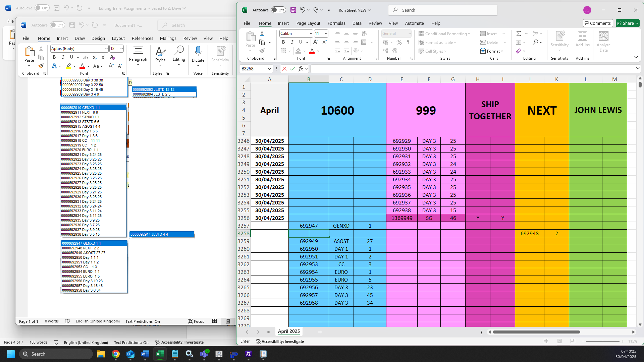Click Word Format Painter icon in Document1
Screen dimensions: 644x362
click(41, 66)
